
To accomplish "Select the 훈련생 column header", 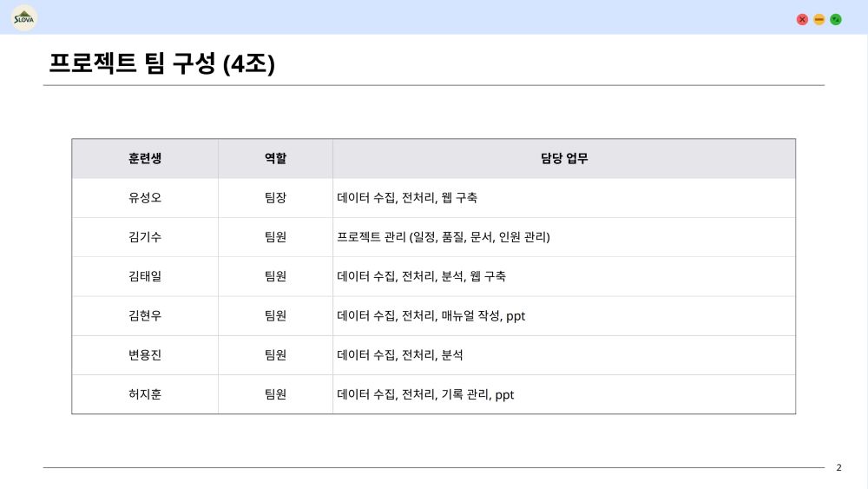I will pos(145,158).
